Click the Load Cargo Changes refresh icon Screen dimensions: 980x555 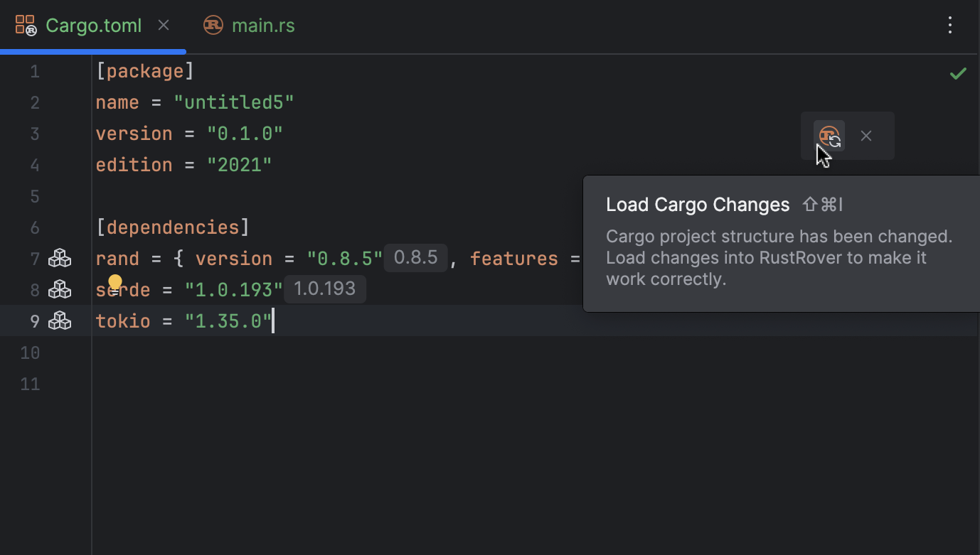(x=829, y=136)
